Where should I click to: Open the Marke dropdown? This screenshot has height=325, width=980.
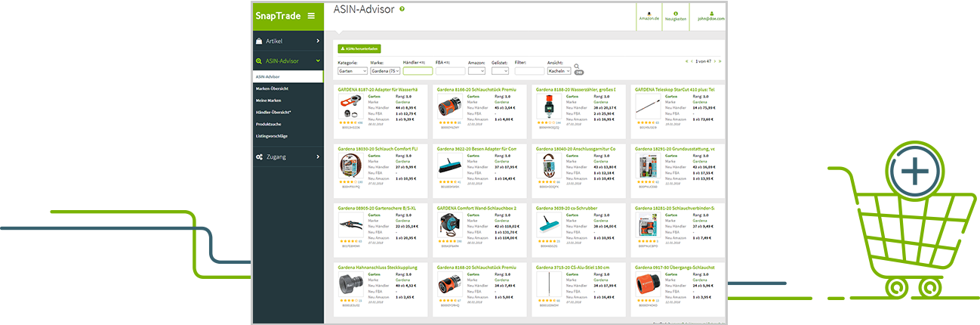(386, 70)
